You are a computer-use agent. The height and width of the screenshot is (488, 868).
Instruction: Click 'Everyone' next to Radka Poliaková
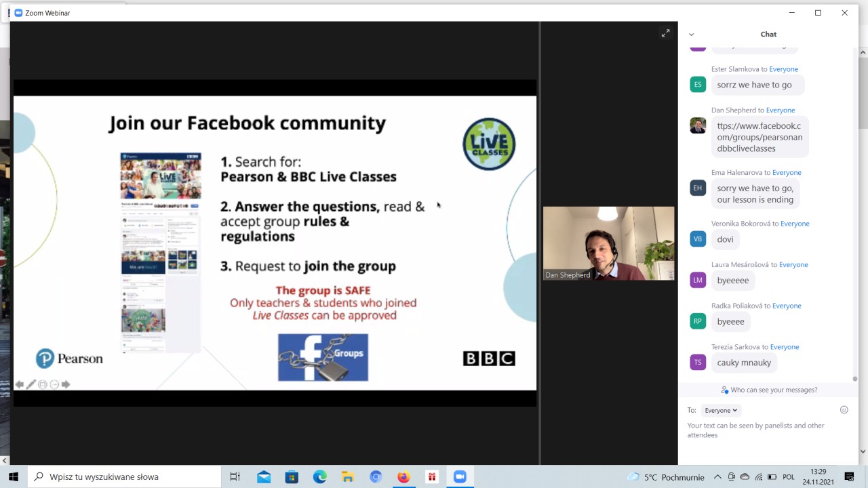(x=787, y=306)
